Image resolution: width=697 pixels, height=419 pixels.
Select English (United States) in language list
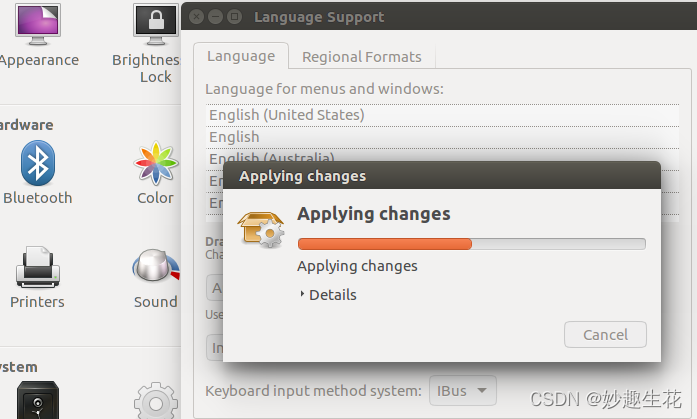[x=287, y=115]
